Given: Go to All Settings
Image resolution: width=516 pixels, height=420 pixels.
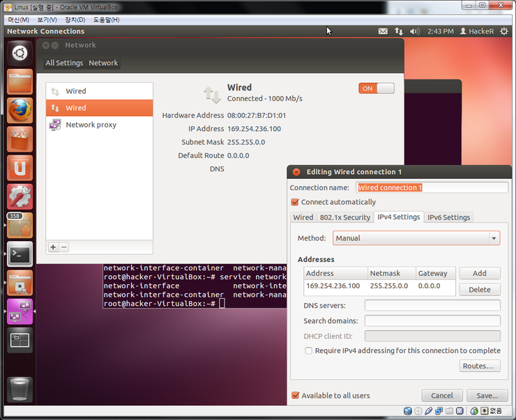Looking at the screenshot, I should click(x=64, y=63).
